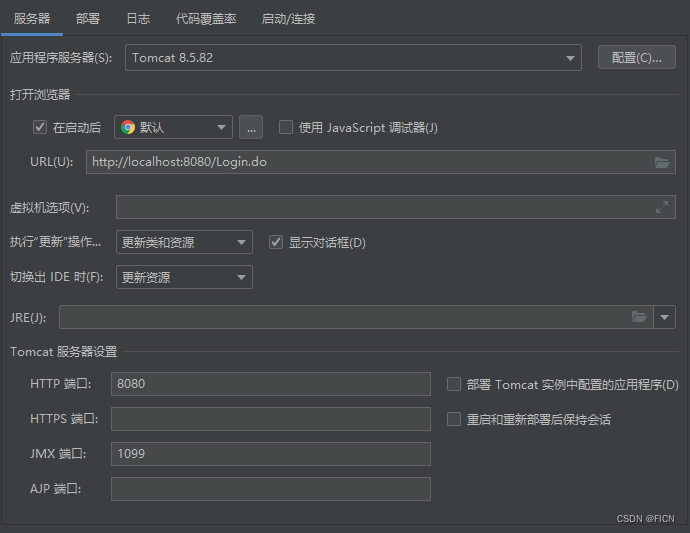The height and width of the screenshot is (533, 690).
Task: Open the 启动/连接 tab
Action: click(288, 18)
